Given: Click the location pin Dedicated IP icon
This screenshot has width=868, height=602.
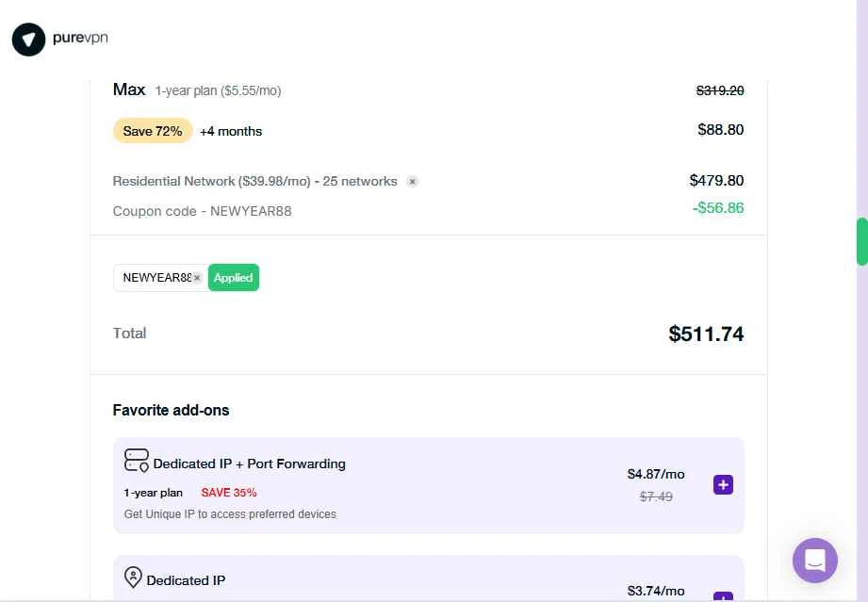Looking at the screenshot, I should 133,578.
